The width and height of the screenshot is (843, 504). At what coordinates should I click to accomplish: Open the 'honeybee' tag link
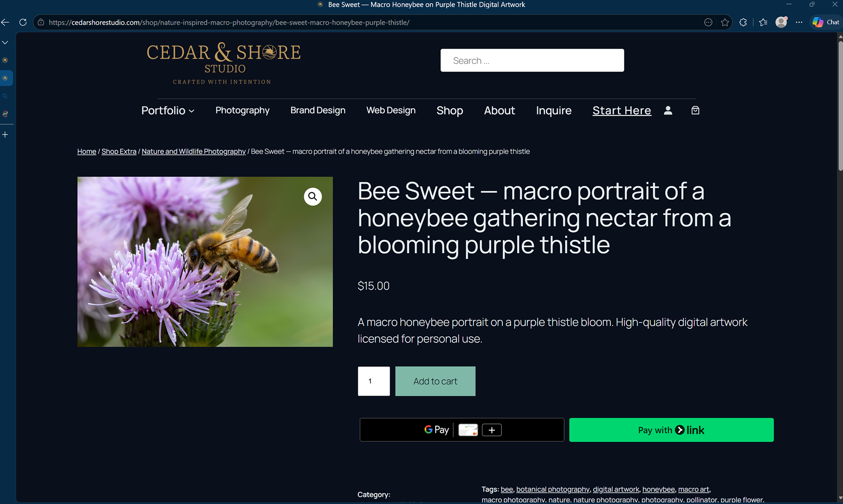point(659,489)
